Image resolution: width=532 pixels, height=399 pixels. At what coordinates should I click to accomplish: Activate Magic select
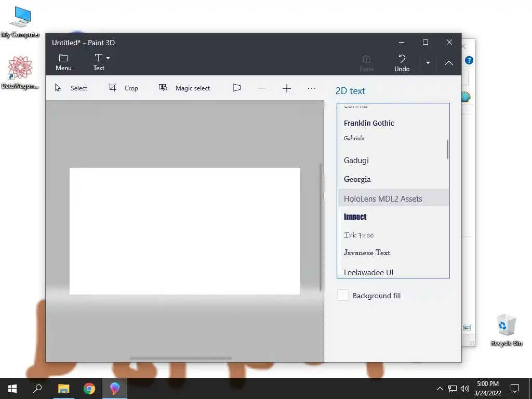tap(184, 88)
